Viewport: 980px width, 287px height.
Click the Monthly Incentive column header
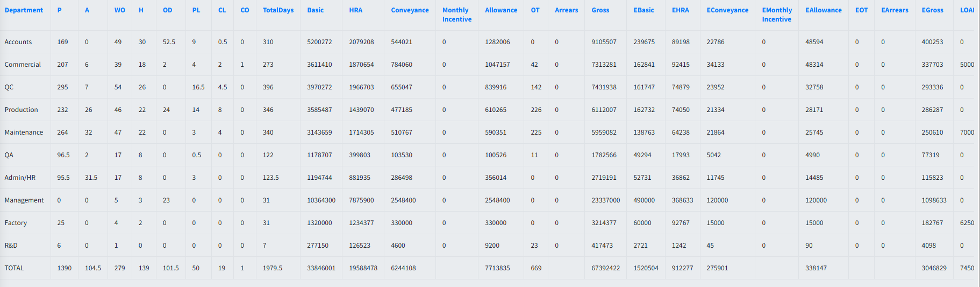coord(456,15)
